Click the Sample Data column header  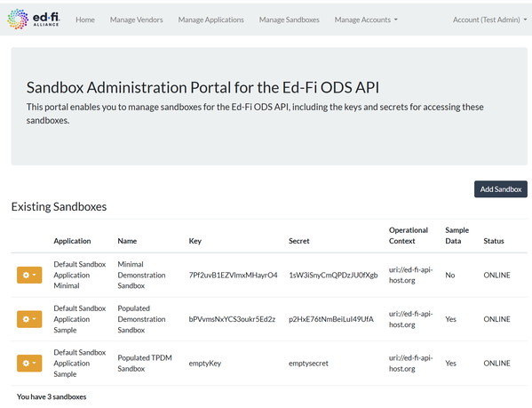[x=457, y=236]
